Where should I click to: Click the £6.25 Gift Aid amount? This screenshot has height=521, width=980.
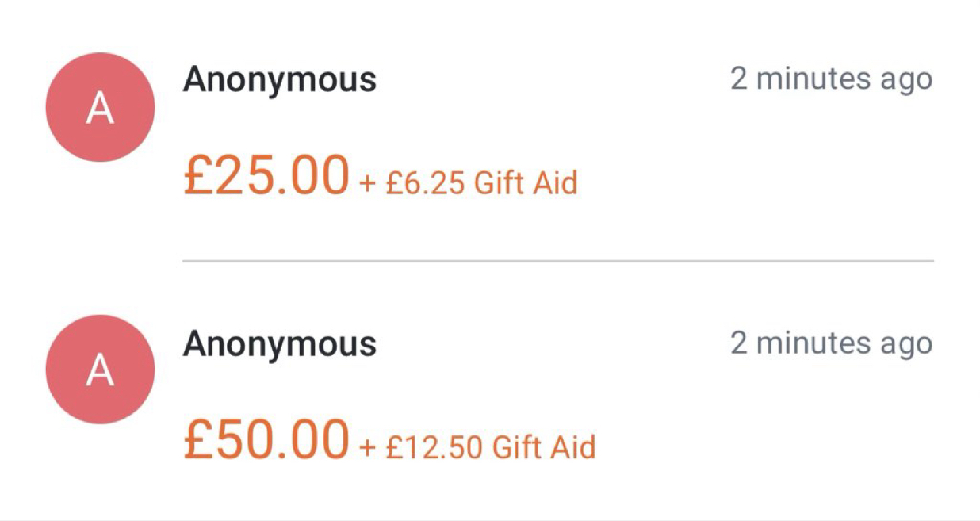pos(427,184)
